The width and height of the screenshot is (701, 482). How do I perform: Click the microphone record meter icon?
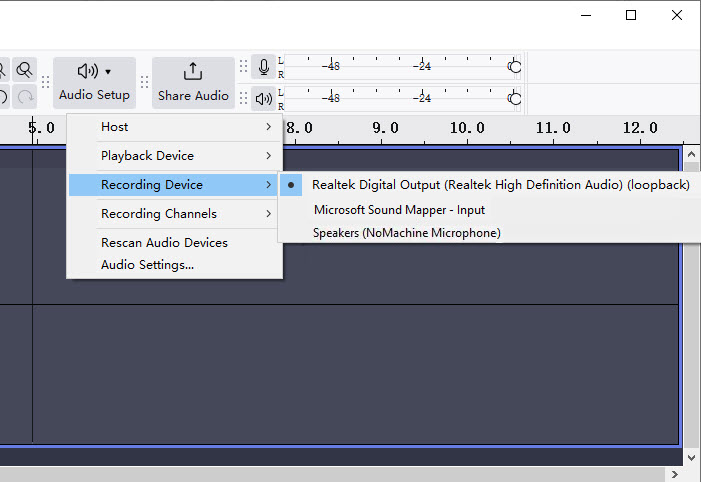(263, 67)
